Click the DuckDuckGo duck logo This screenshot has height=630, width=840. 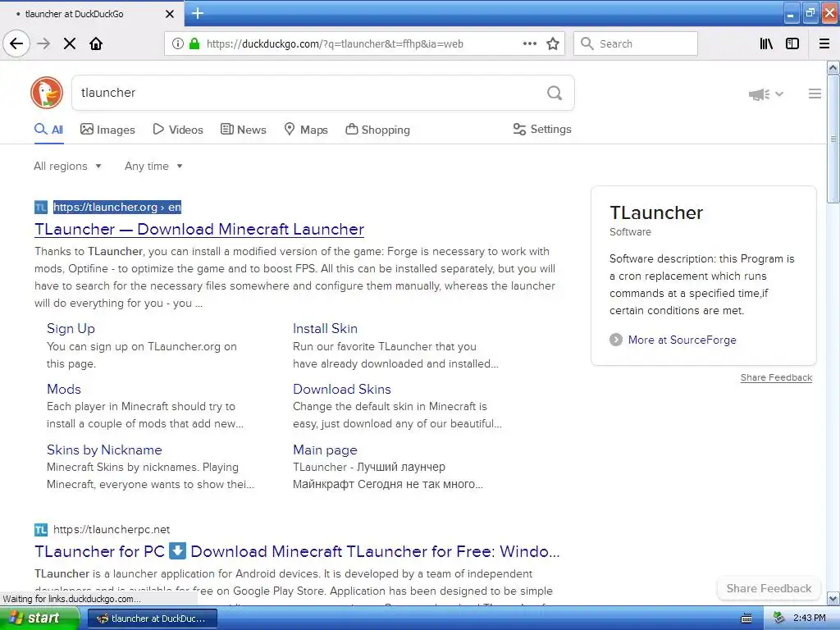click(x=47, y=93)
